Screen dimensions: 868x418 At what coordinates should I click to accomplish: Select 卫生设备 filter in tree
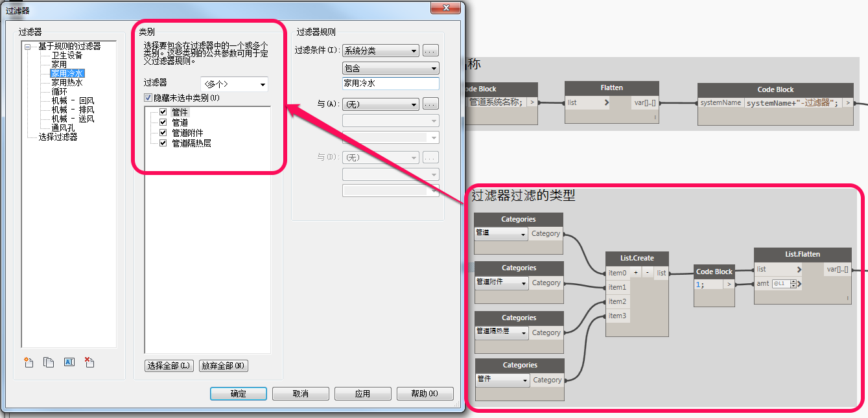(67, 55)
